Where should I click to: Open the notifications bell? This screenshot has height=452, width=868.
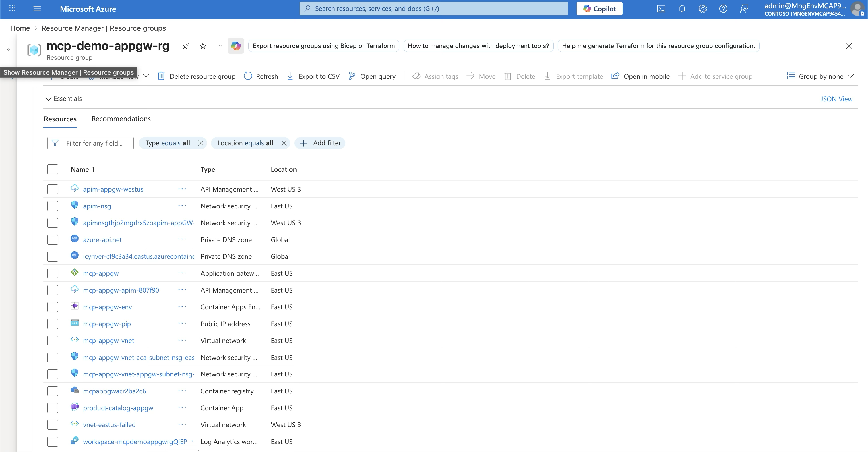(x=682, y=9)
